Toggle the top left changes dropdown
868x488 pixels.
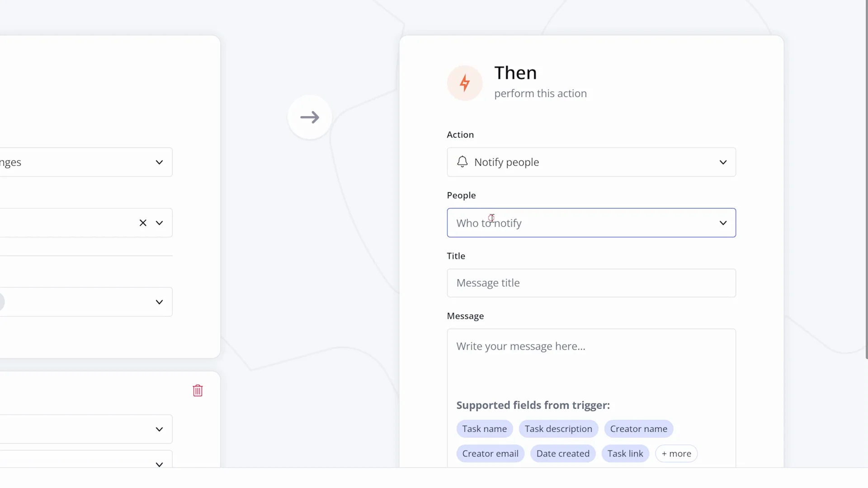click(x=159, y=162)
